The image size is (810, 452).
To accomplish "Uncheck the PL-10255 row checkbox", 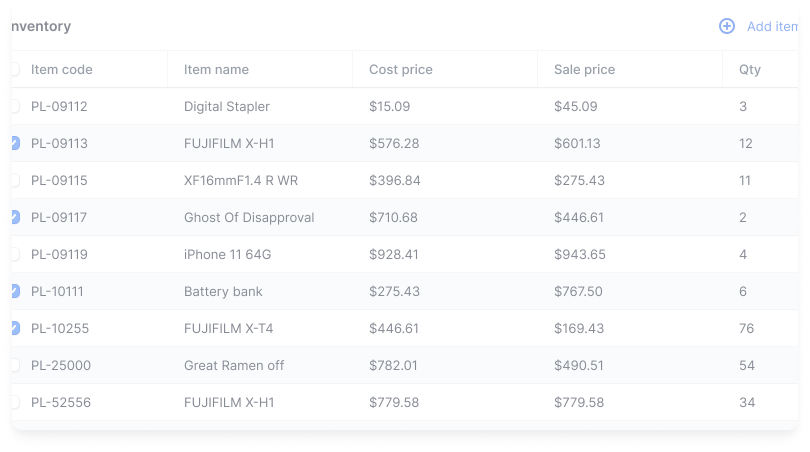I will click(x=15, y=329).
